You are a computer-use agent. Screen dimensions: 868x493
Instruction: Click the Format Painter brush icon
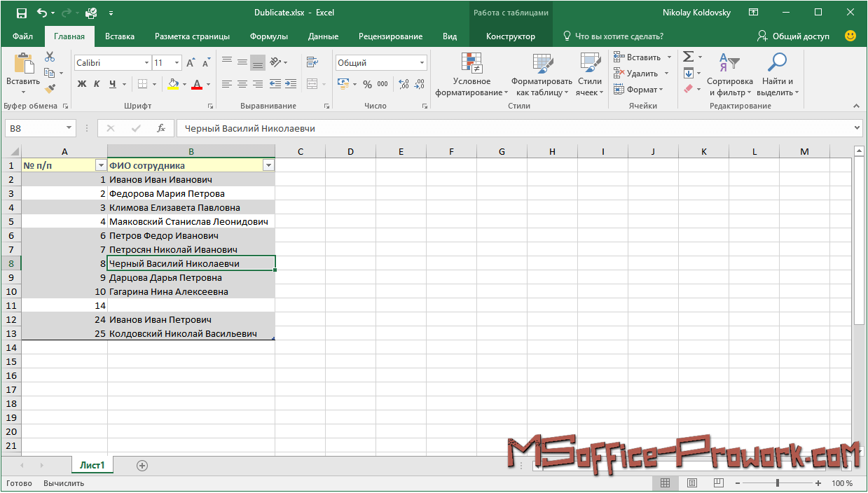pos(50,89)
